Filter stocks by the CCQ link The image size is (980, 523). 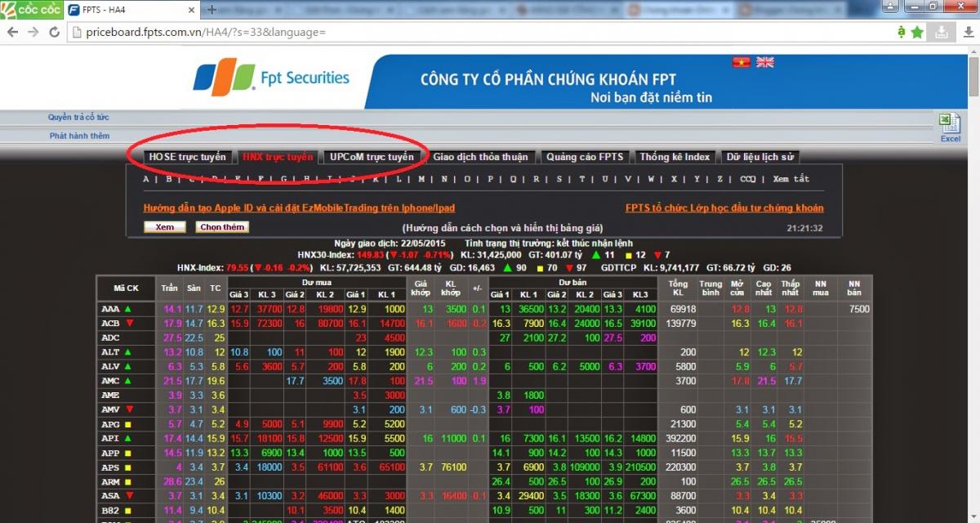tap(748, 179)
